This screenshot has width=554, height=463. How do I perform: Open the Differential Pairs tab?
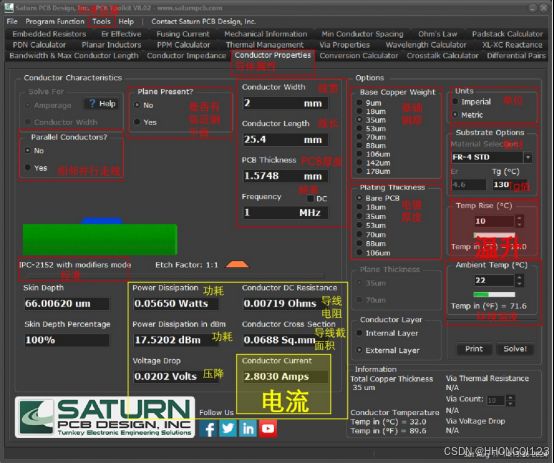pos(516,55)
